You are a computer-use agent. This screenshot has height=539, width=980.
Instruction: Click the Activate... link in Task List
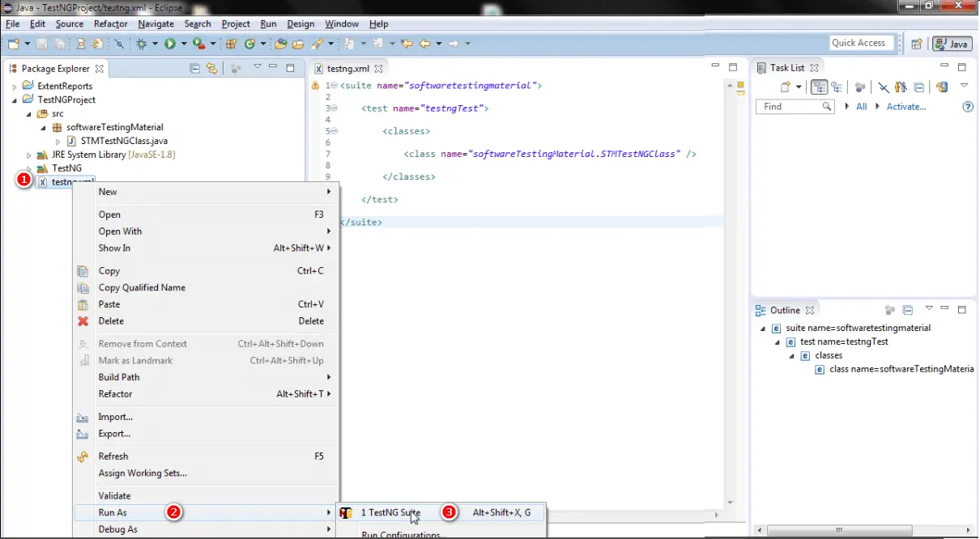[905, 107]
